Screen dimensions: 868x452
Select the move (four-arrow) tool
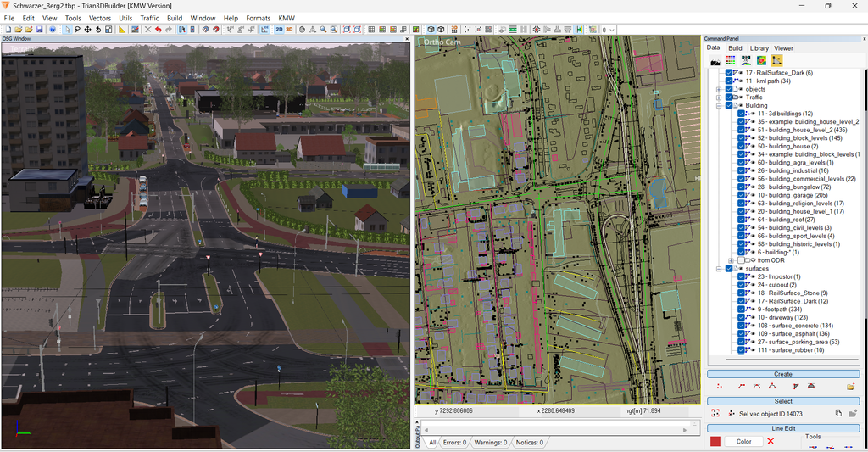(87, 30)
